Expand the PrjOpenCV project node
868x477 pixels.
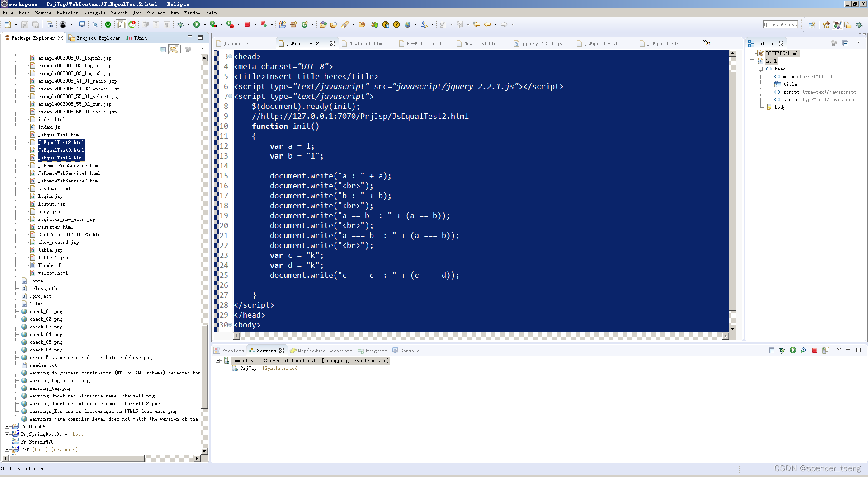tap(7, 426)
